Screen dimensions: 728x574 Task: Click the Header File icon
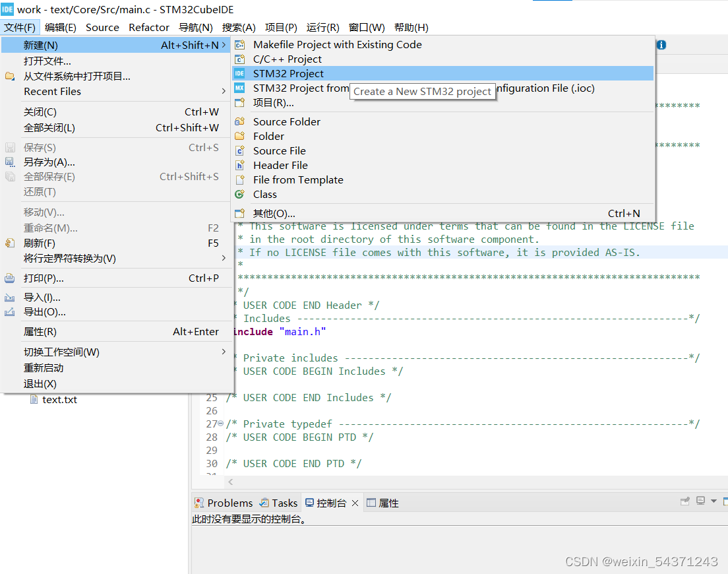(x=240, y=165)
